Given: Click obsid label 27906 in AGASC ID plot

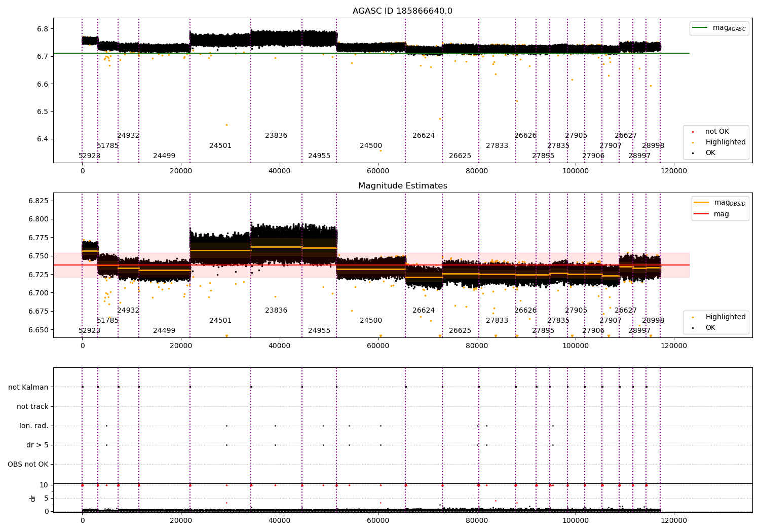Looking at the screenshot, I should click(x=593, y=156).
